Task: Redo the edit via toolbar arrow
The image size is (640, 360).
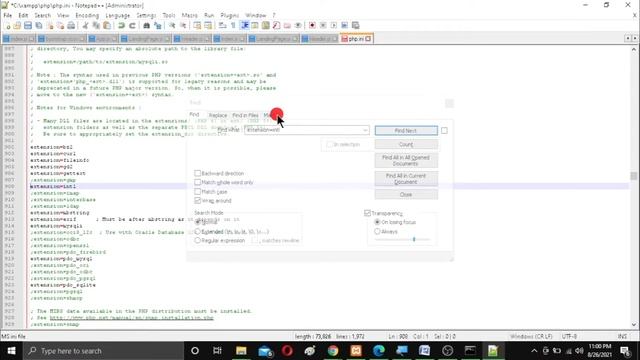Action: [132, 26]
